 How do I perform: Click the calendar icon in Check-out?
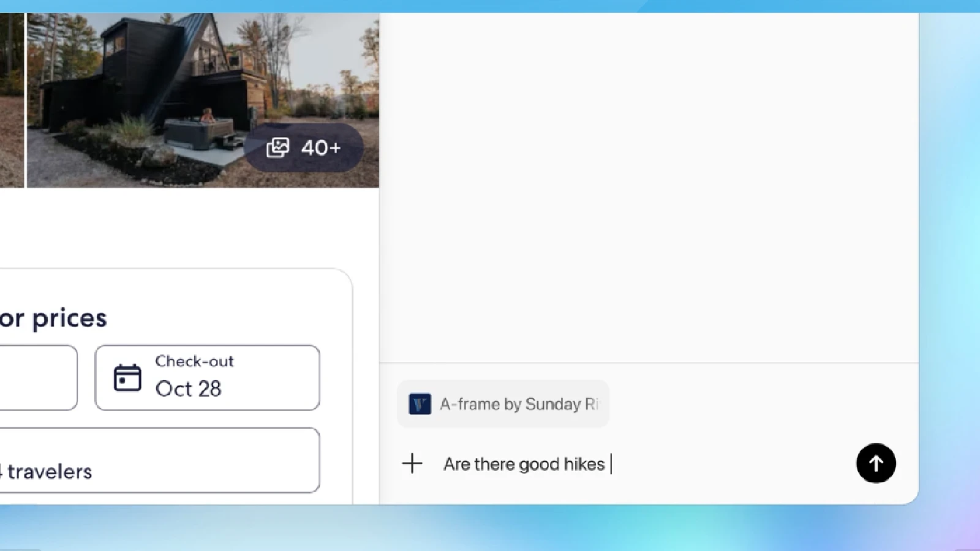tap(127, 378)
